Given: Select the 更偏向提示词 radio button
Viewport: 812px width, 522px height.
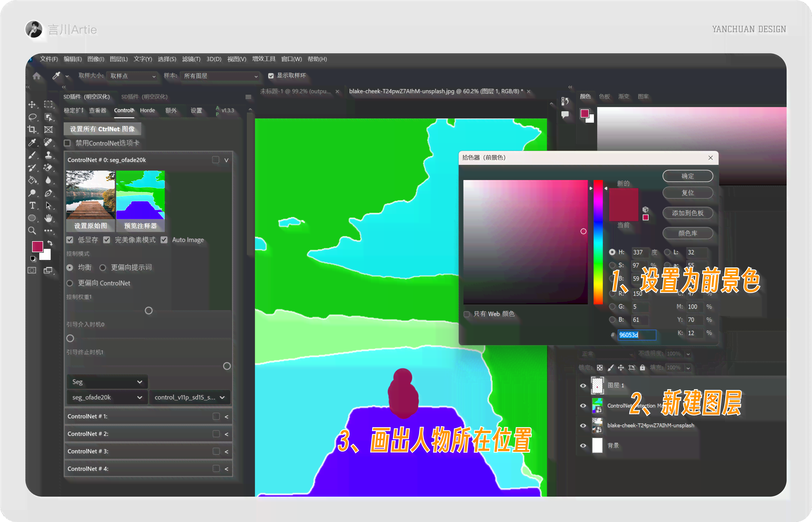Looking at the screenshot, I should click(x=103, y=267).
